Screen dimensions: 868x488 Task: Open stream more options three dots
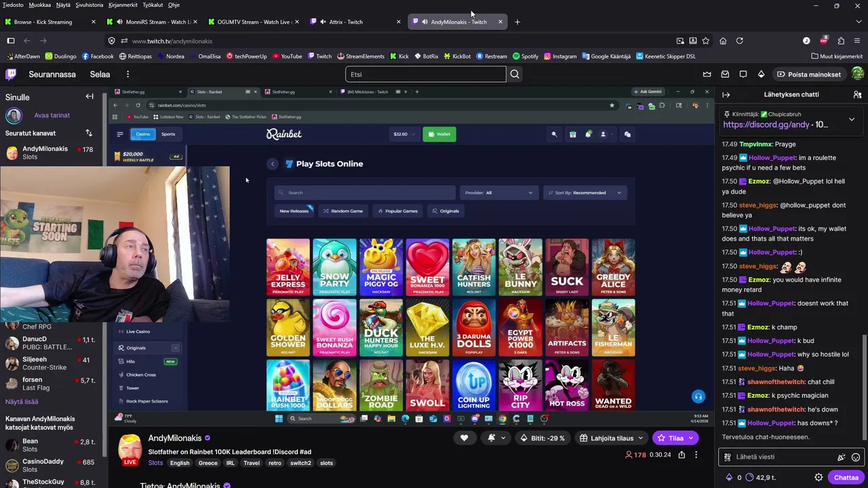696,455
